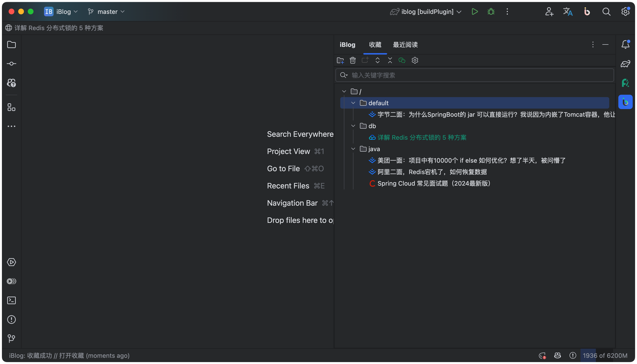Click the translate icon in top toolbar

[568, 11]
